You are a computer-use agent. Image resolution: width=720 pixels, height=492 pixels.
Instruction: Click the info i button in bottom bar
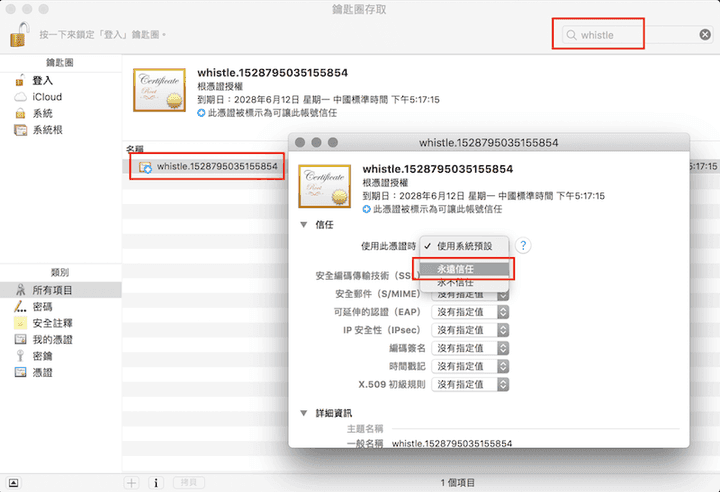tap(156, 483)
